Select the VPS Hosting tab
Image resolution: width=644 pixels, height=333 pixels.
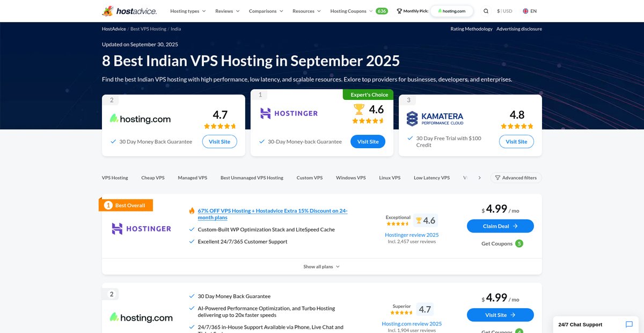[115, 178]
